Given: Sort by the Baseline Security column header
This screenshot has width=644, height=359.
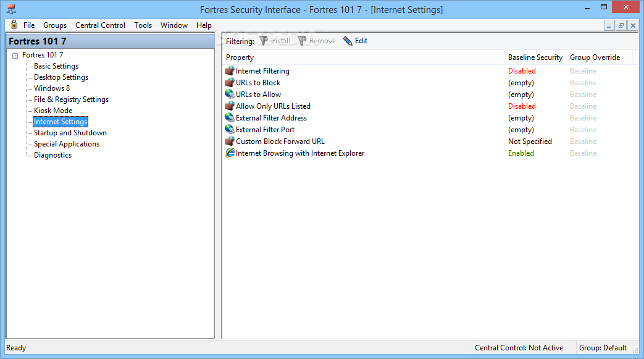Looking at the screenshot, I should coord(535,57).
